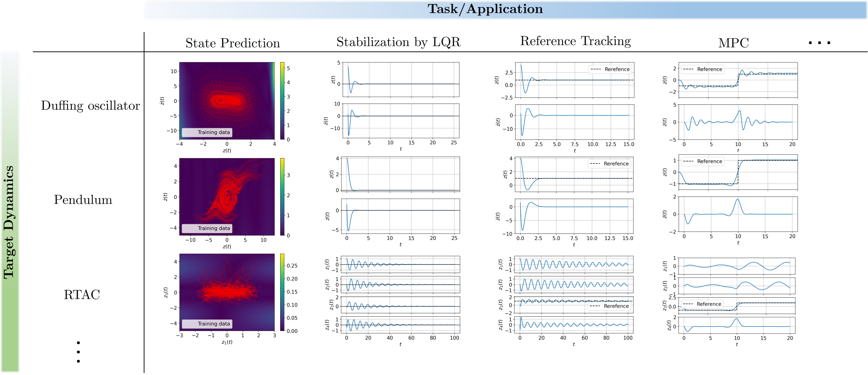Screen dimensions: 868x375
Task: Select the RTAC row label
Action: click(x=82, y=295)
